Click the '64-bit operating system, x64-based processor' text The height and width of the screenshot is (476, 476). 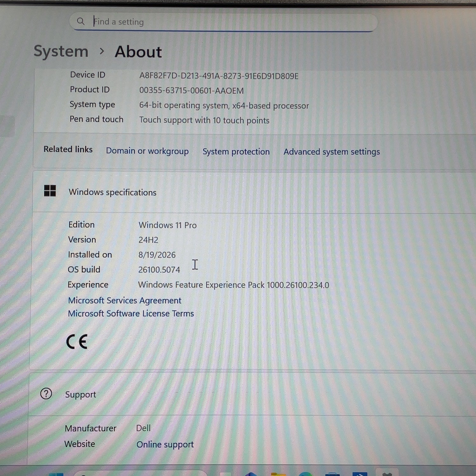(x=224, y=106)
